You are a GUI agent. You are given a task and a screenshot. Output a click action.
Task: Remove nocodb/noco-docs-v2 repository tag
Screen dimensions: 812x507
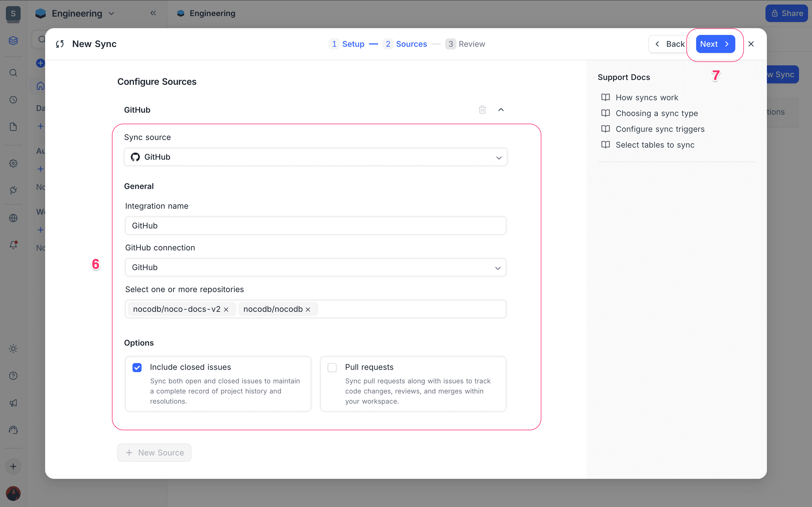pyautogui.click(x=226, y=310)
